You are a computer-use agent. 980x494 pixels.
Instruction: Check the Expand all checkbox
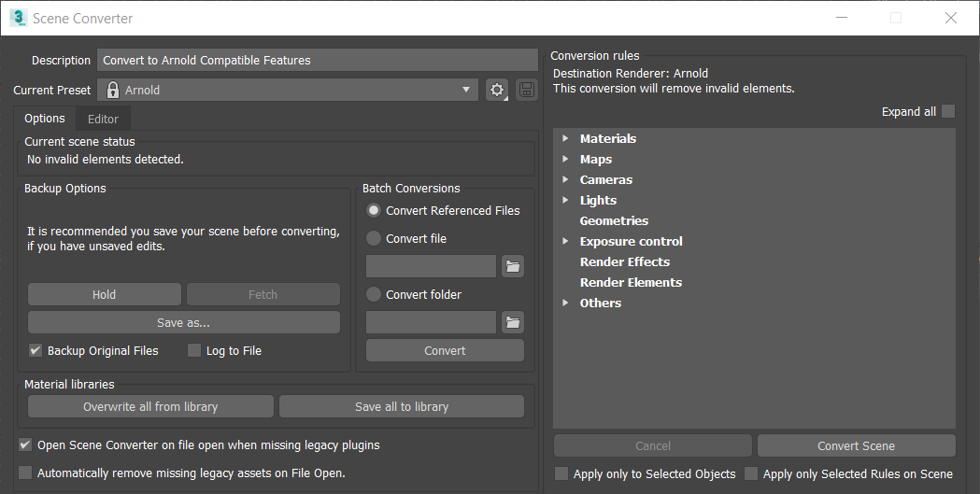tap(948, 112)
